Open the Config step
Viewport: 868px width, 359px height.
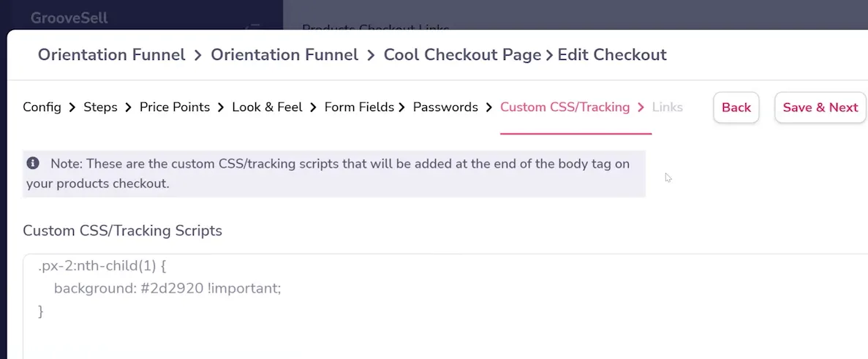42,107
